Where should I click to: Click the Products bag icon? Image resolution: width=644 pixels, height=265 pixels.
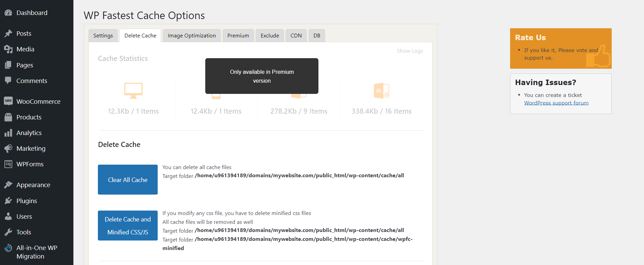8,117
